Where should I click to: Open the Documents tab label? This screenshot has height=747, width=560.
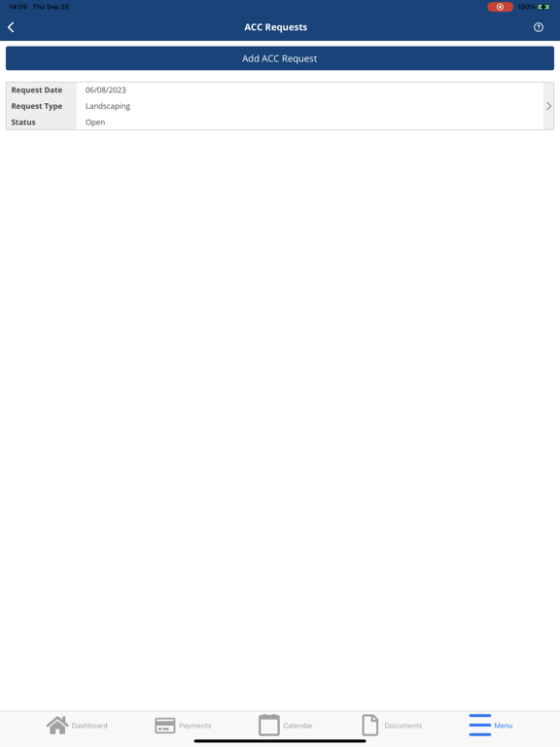(x=403, y=726)
